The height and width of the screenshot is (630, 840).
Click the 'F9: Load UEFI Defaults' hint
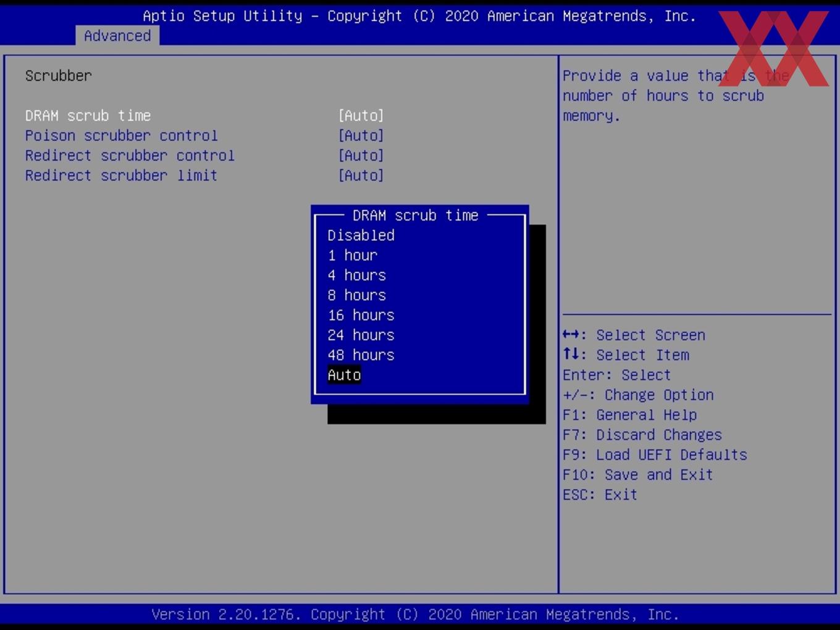click(655, 455)
